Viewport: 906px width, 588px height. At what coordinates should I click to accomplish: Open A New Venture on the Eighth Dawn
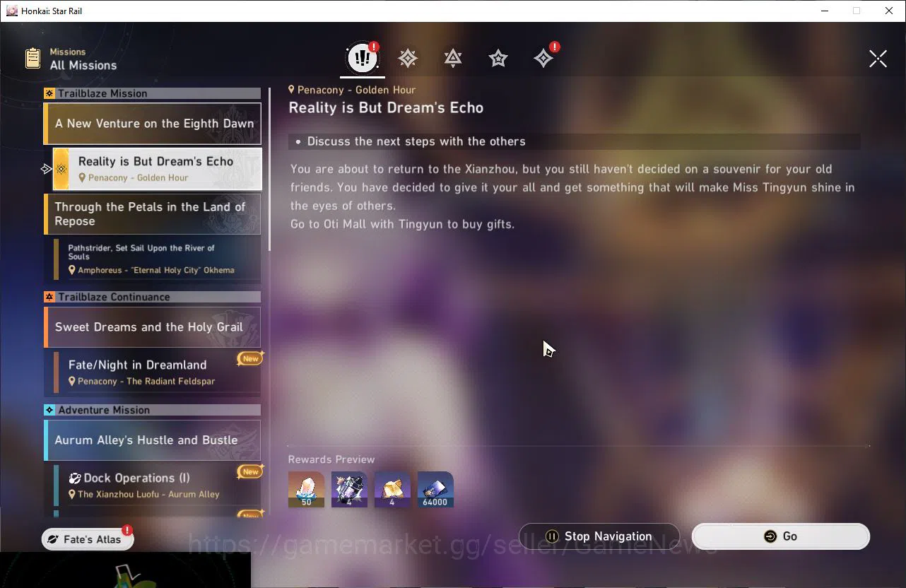click(x=152, y=123)
